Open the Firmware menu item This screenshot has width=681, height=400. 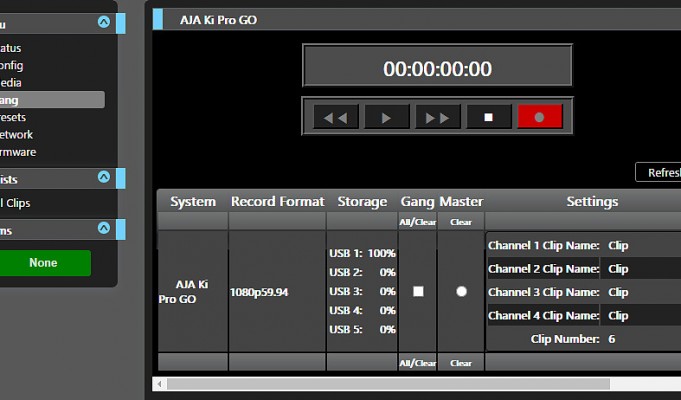click(18, 152)
